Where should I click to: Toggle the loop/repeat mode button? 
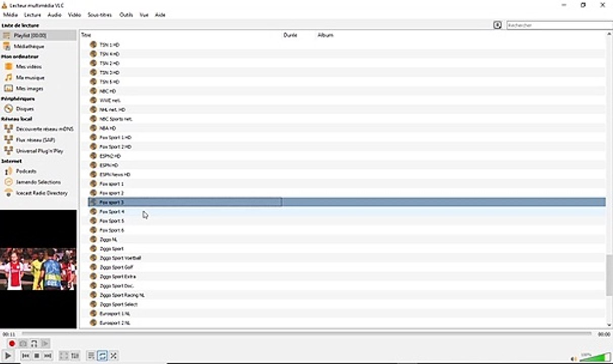click(102, 356)
